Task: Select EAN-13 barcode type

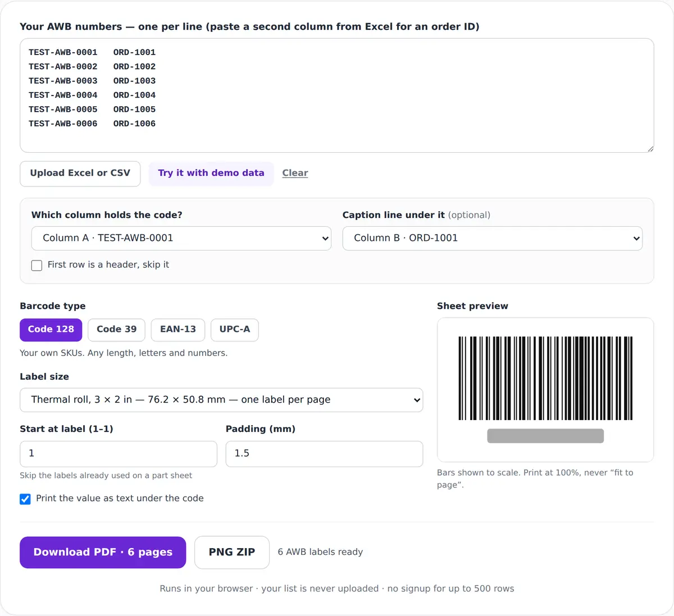Action: (178, 330)
